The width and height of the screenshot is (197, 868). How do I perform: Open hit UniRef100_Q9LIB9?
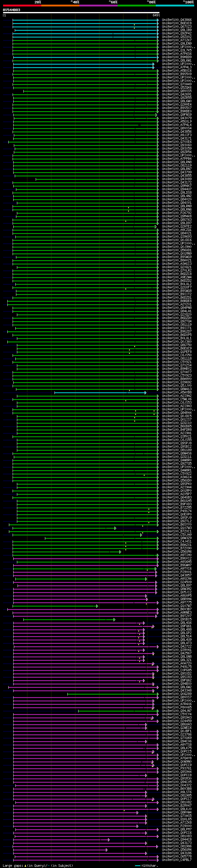[x=177, y=30]
